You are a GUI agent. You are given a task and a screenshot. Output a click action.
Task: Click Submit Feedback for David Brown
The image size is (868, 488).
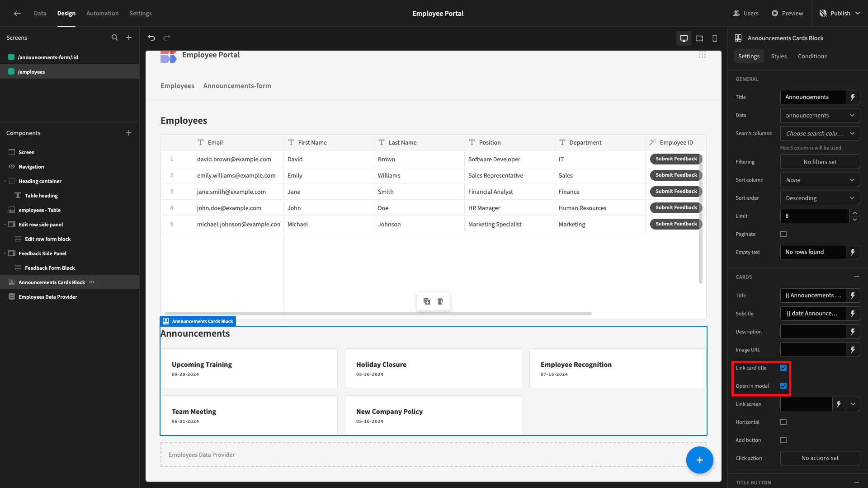(676, 159)
